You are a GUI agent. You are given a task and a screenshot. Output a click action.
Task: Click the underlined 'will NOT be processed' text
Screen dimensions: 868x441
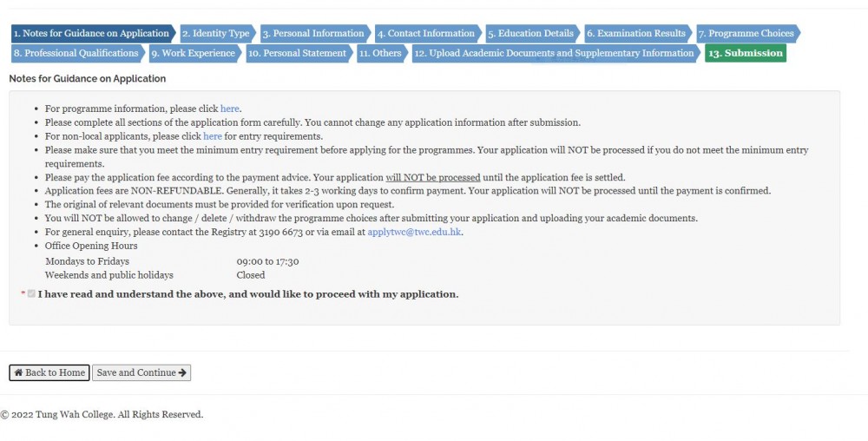pyautogui.click(x=433, y=178)
